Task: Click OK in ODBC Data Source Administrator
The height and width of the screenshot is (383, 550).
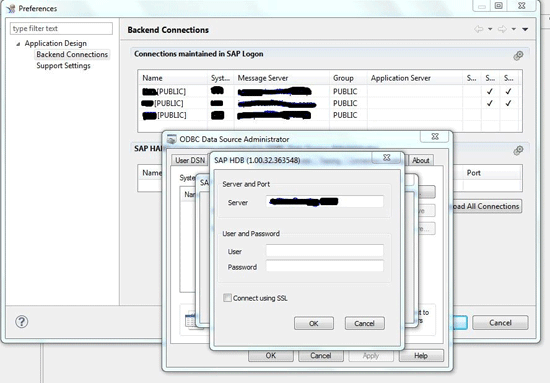Action: coord(271,355)
